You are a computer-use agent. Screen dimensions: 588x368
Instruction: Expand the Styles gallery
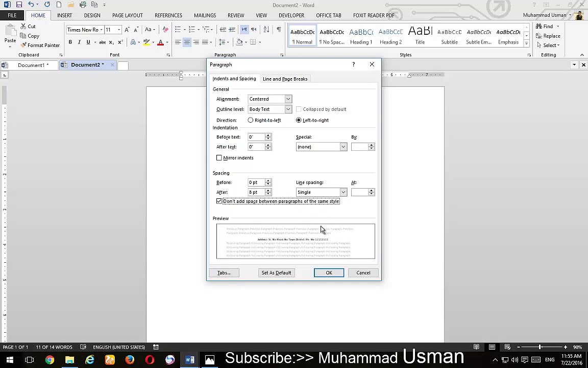point(527,43)
